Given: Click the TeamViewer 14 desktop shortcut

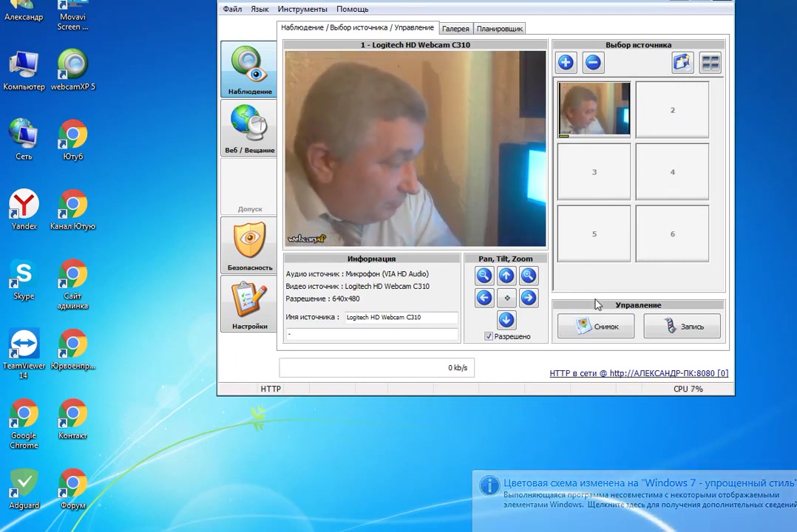Looking at the screenshot, I should coord(24,354).
